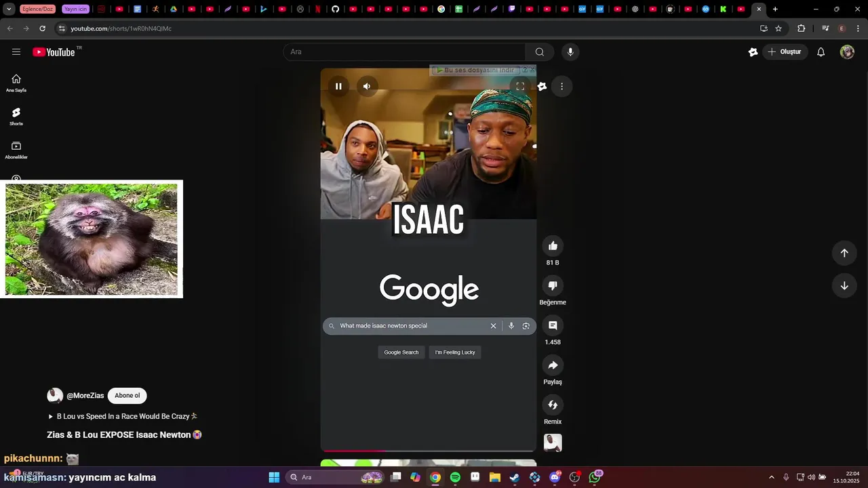Share the Short using Paylaş
Viewport: 868px width, 488px height.
point(553,365)
